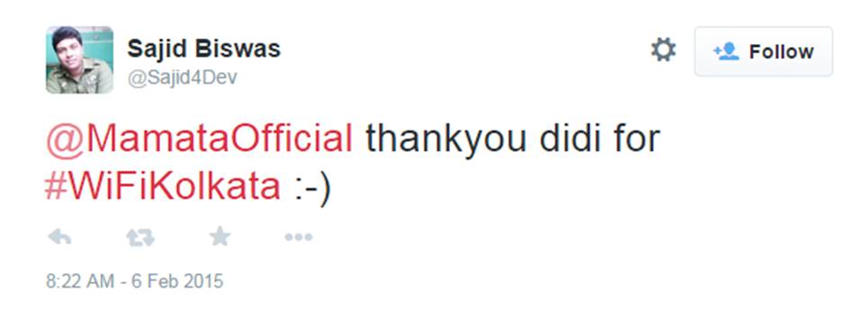868x328 pixels.
Task: Visit the @Sajid4Dev handle
Action: click(182, 78)
